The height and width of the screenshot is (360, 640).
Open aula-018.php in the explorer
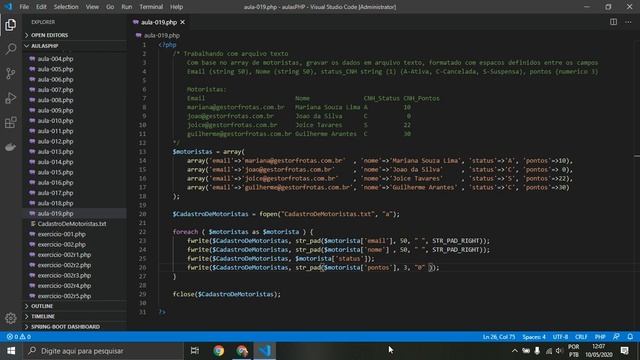click(x=75, y=203)
